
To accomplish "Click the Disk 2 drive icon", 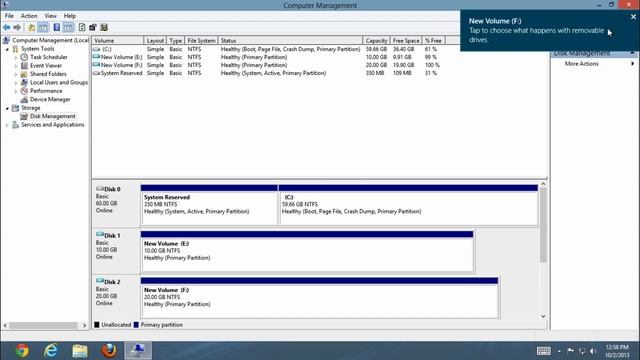I will click(100, 282).
